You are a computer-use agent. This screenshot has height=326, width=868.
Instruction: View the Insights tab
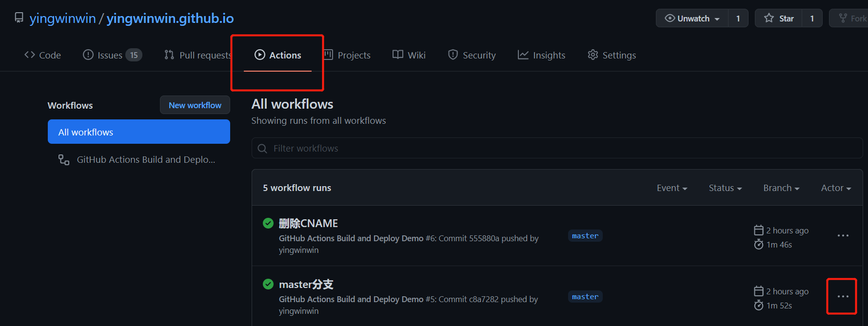[542, 55]
